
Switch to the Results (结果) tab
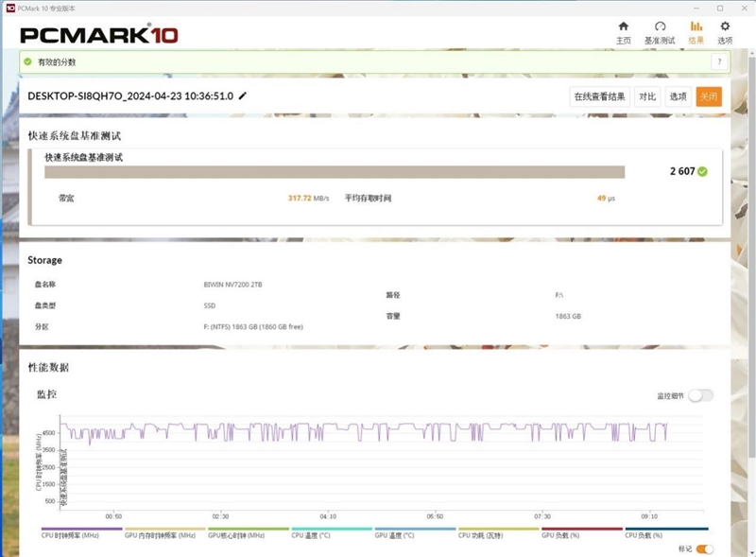(x=696, y=32)
